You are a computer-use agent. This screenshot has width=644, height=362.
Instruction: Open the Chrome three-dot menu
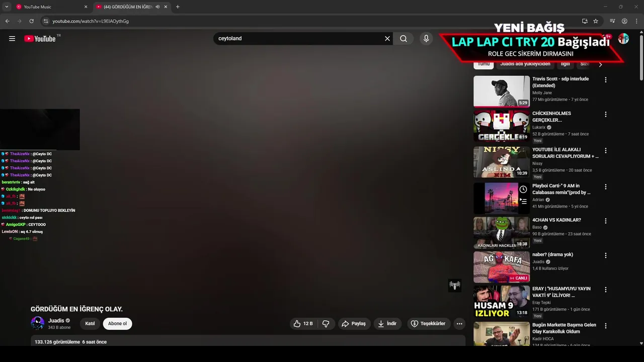coord(636,21)
